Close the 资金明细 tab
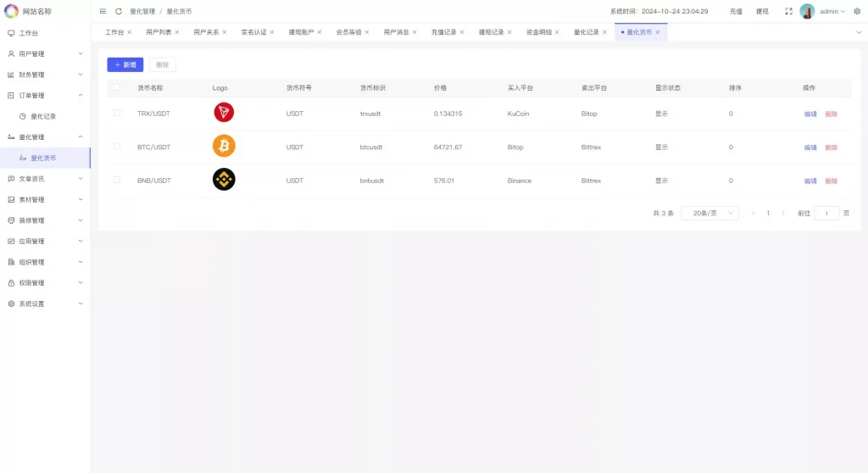Image resolution: width=868 pixels, height=473 pixels. click(x=557, y=32)
